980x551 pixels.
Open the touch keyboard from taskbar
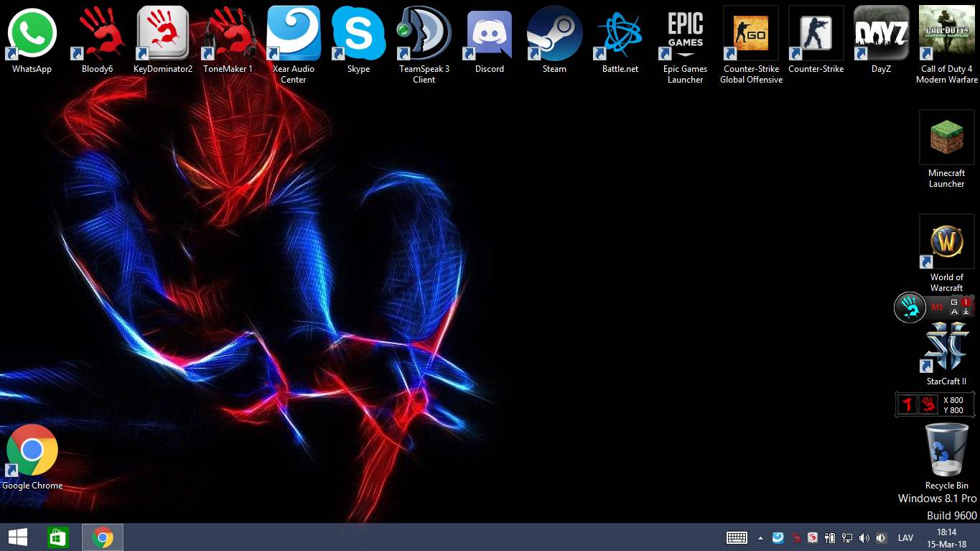click(x=737, y=537)
